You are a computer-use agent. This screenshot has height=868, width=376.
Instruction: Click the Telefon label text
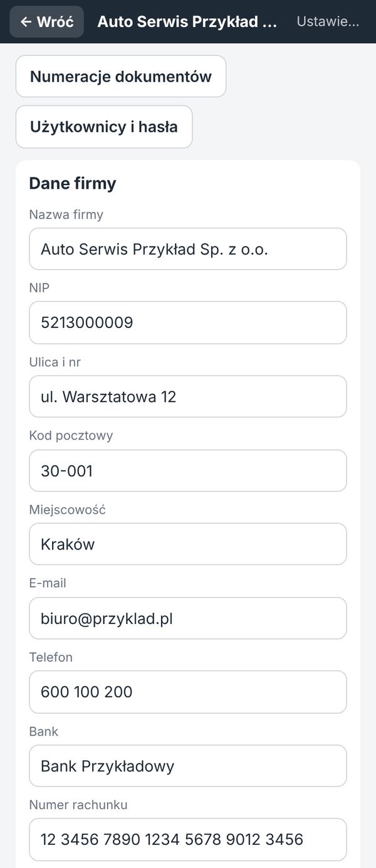click(x=51, y=657)
